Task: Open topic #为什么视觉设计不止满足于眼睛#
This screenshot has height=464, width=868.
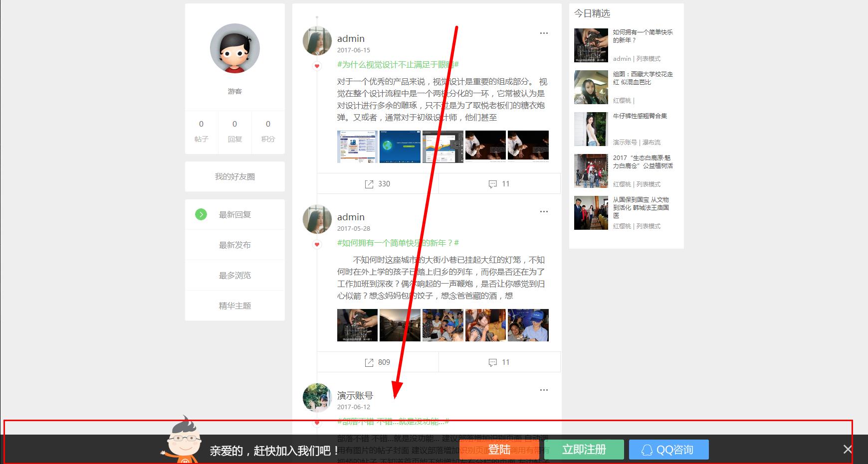Action: pyautogui.click(x=398, y=64)
